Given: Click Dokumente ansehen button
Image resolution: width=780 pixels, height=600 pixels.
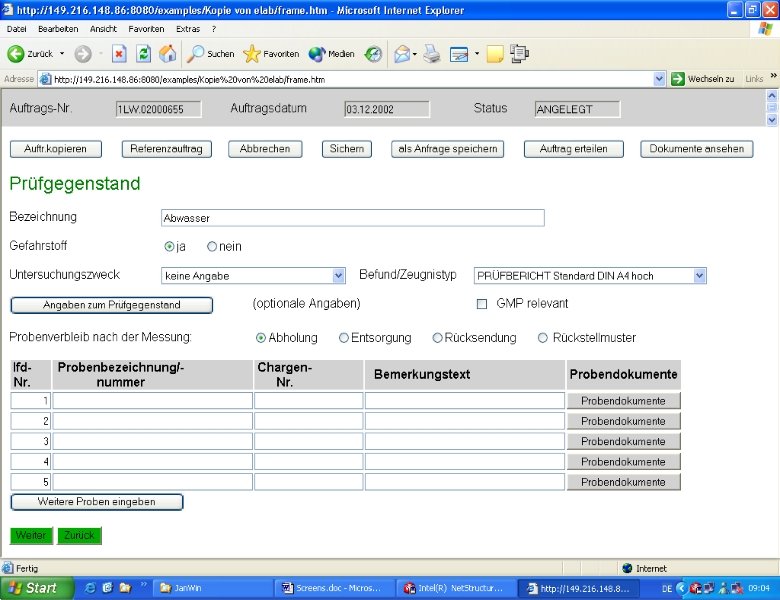Looking at the screenshot, I should coord(697,149).
